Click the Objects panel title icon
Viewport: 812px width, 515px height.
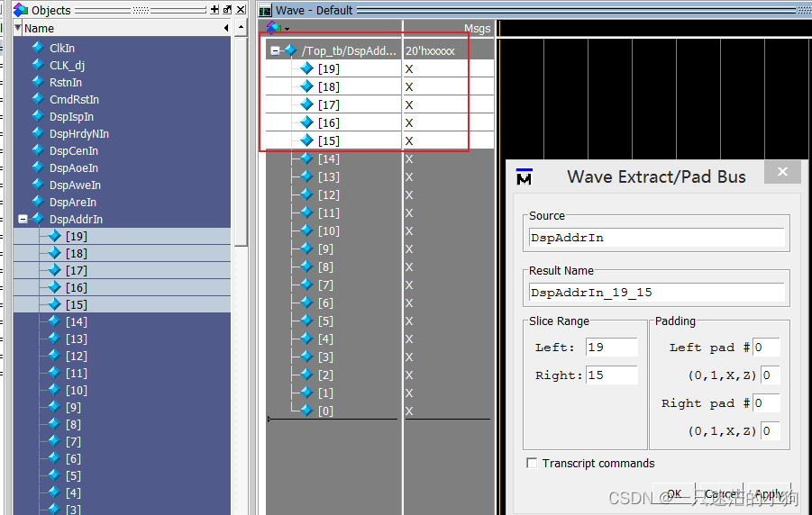point(21,9)
